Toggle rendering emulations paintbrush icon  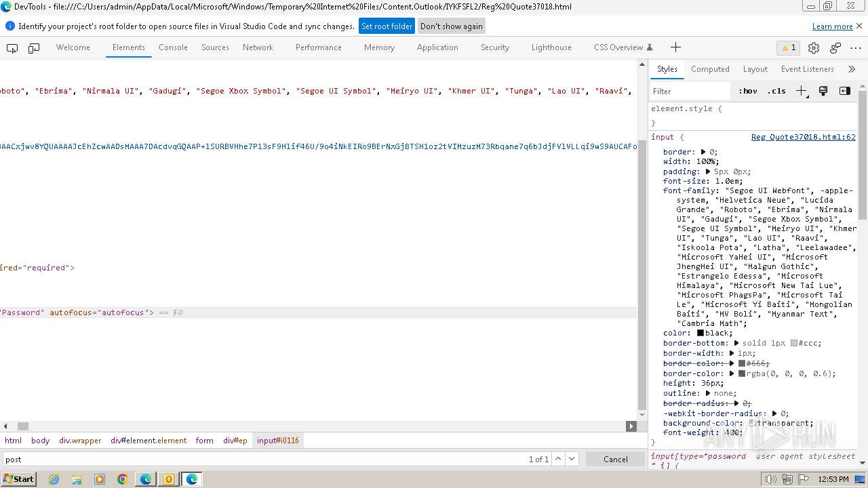tap(823, 91)
